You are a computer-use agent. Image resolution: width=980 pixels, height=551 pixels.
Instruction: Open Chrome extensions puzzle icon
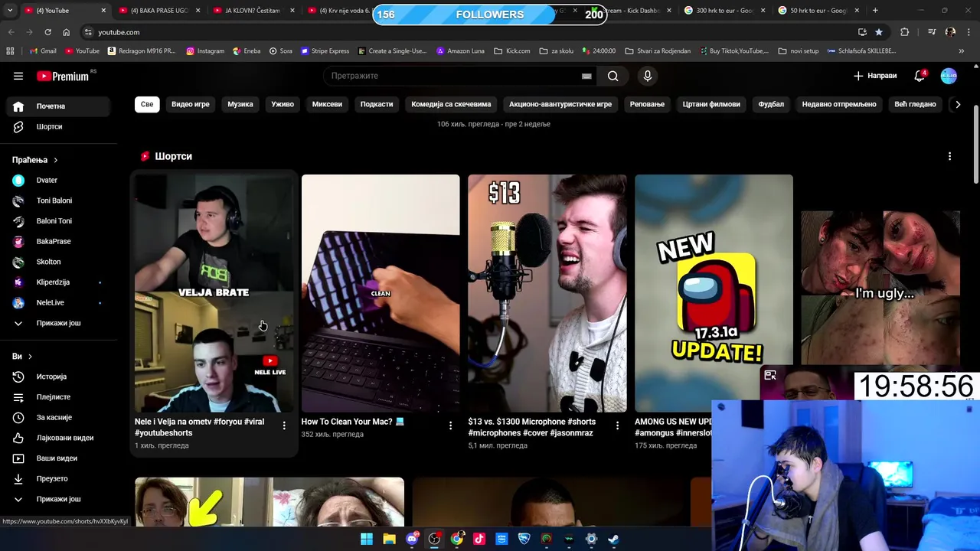coord(905,32)
